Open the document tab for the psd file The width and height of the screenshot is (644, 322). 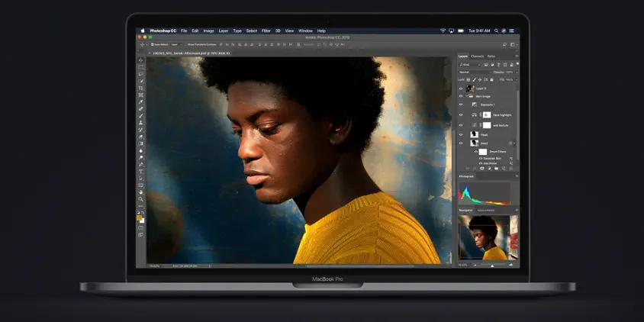(191, 53)
